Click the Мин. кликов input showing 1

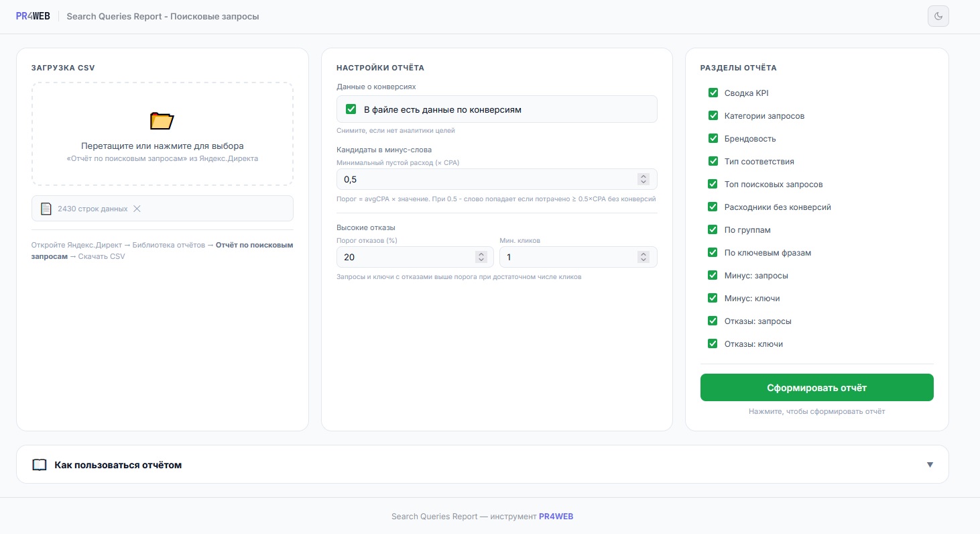578,257
